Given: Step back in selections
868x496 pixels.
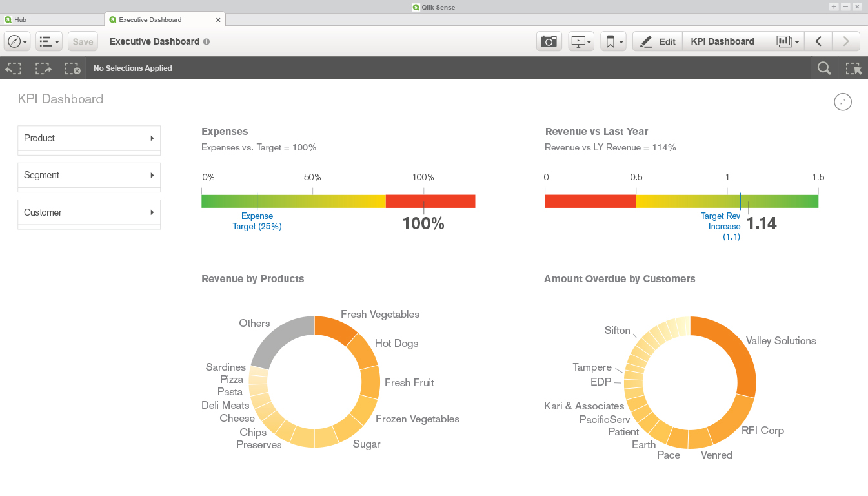Looking at the screenshot, I should tap(14, 68).
